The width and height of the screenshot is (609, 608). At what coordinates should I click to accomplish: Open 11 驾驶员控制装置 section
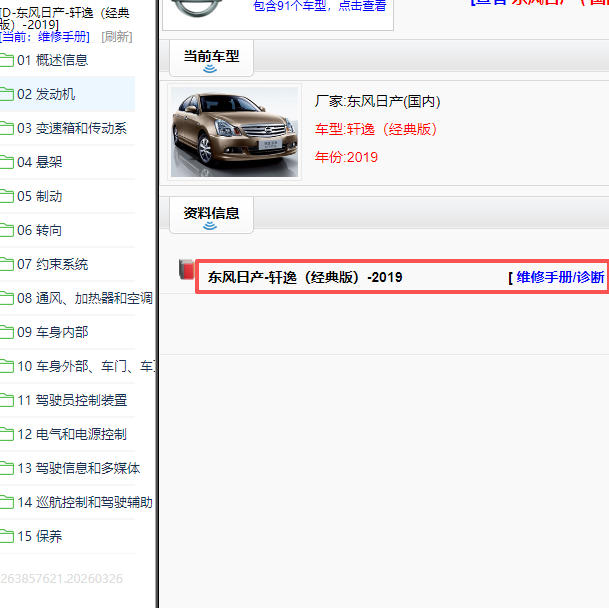72,400
